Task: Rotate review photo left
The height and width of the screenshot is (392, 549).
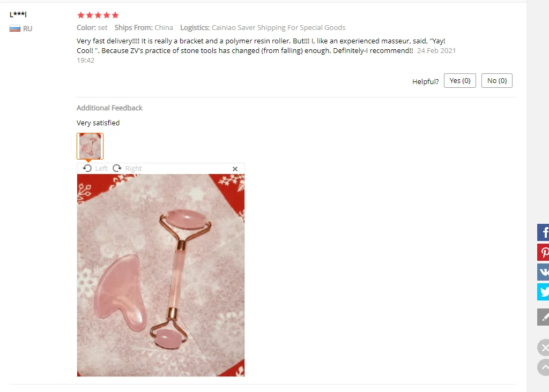Action: tap(87, 168)
